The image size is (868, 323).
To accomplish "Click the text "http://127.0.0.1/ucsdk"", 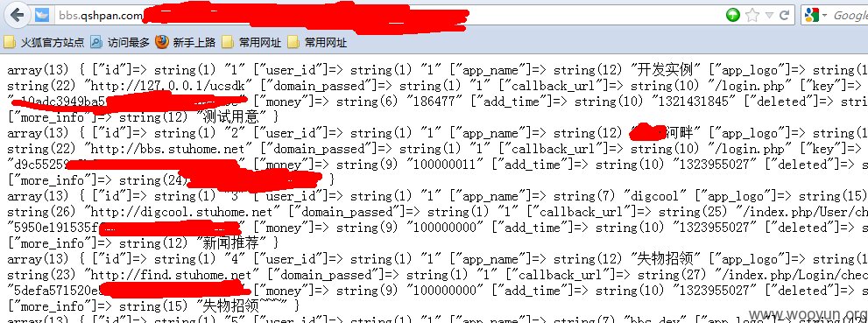I will pos(168,87).
